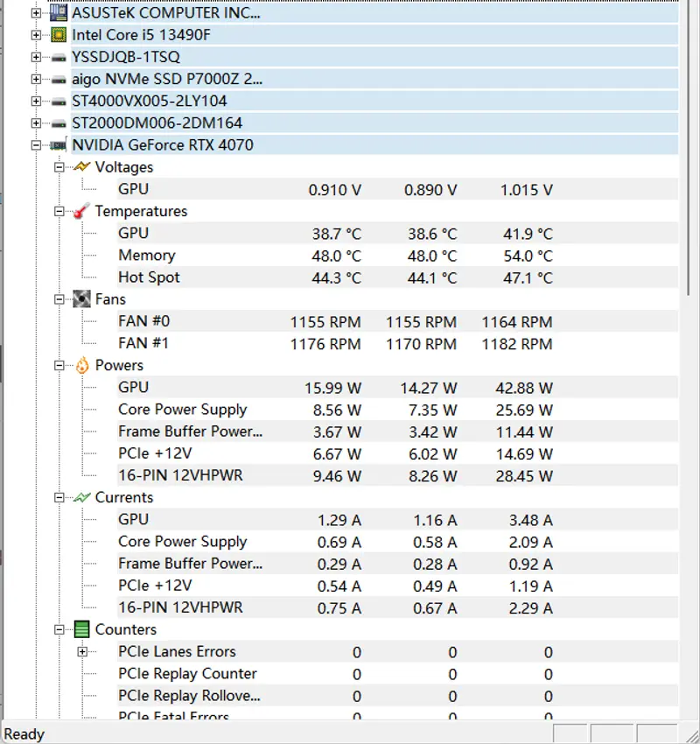700x744 pixels.
Task: Click the drive icon beside YSSDJQB-1TSQ
Action: coord(59,58)
